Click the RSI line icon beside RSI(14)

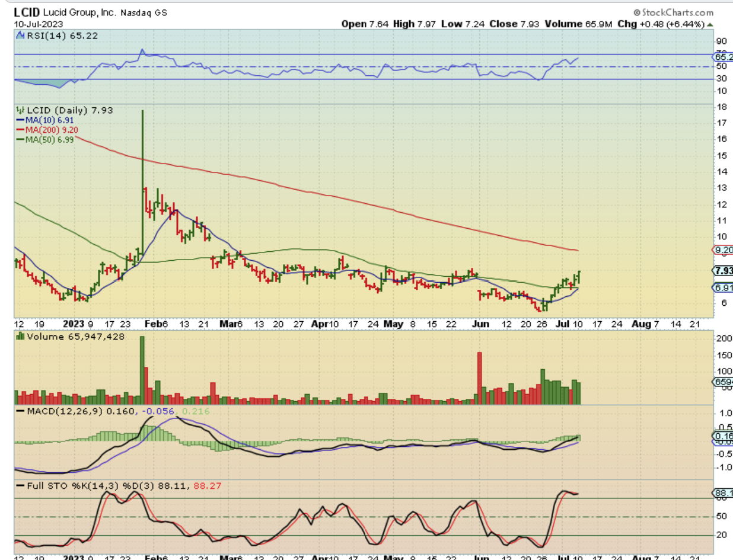20,36
